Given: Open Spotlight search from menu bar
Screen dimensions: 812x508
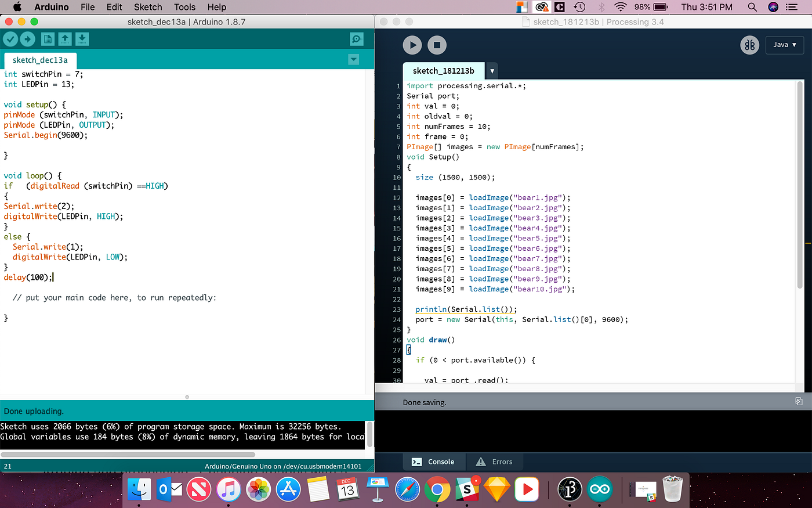Looking at the screenshot, I should [752, 7].
